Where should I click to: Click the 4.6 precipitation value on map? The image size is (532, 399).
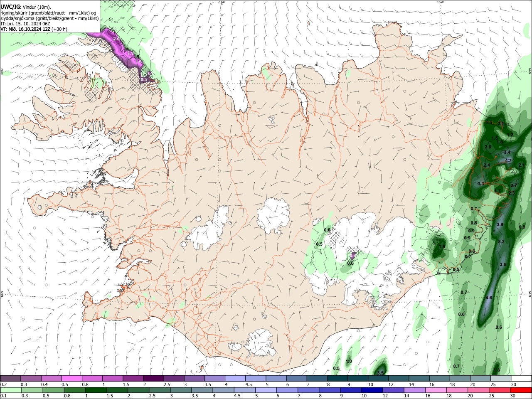[489, 298]
